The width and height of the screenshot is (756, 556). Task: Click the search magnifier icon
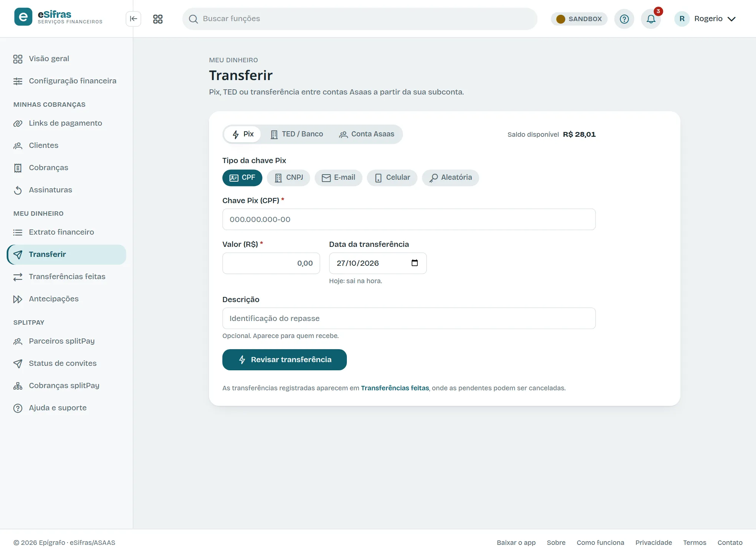click(x=193, y=19)
